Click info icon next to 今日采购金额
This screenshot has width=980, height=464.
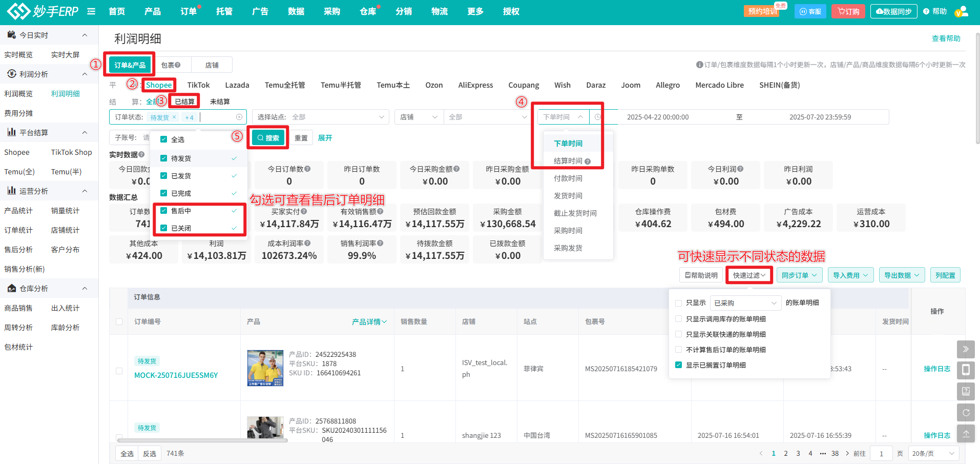pos(456,169)
